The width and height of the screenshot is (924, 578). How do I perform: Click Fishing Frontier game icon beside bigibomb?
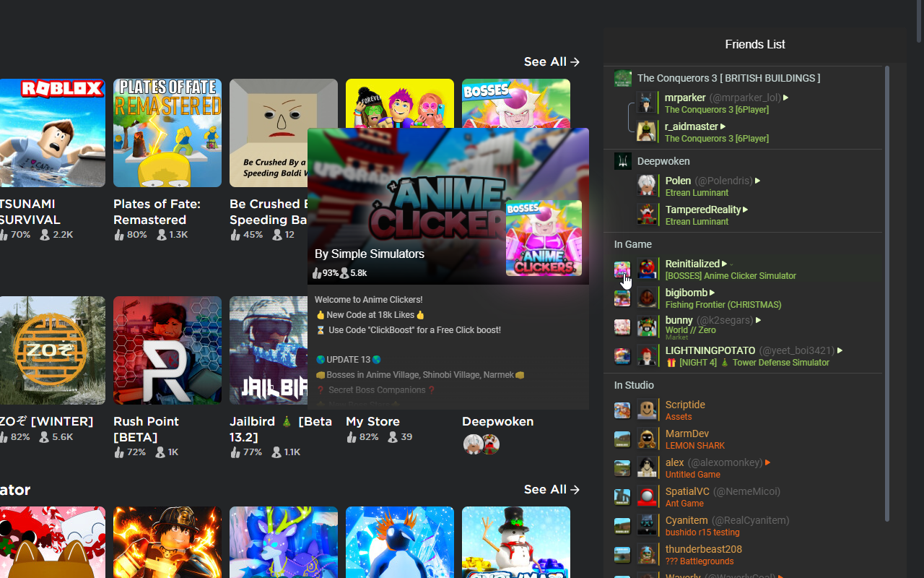622,298
